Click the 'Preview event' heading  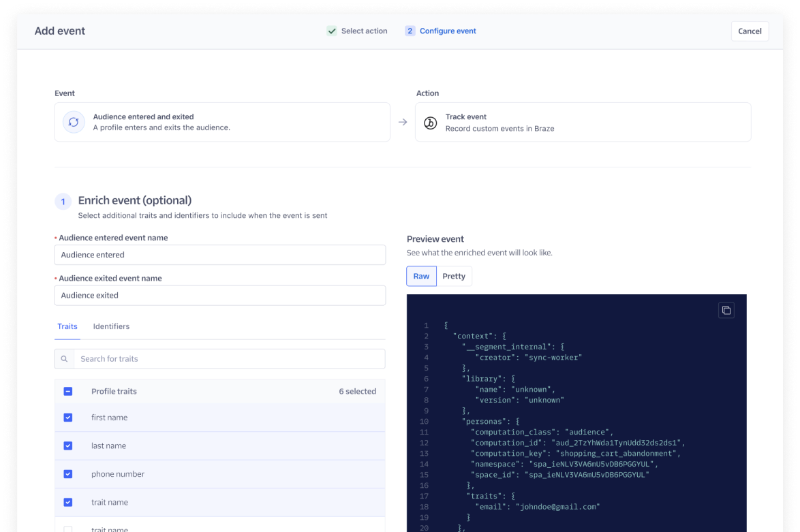click(435, 238)
